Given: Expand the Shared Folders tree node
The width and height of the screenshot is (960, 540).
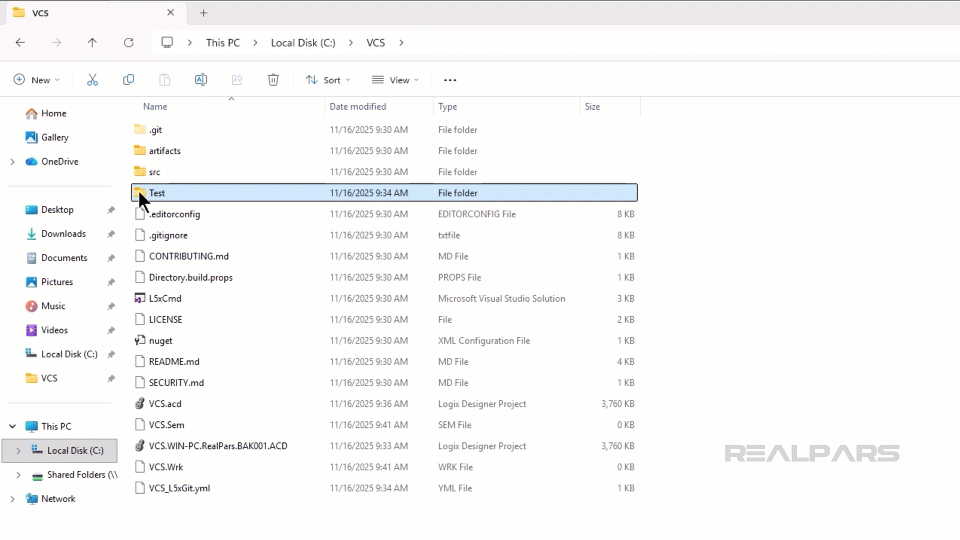Looking at the screenshot, I should tap(18, 475).
